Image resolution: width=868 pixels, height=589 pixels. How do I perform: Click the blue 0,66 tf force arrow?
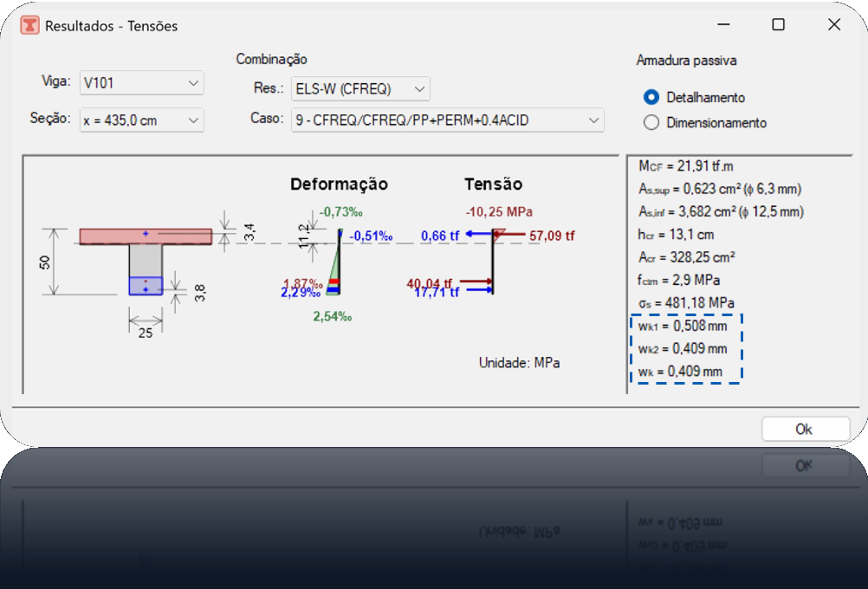pyautogui.click(x=478, y=235)
